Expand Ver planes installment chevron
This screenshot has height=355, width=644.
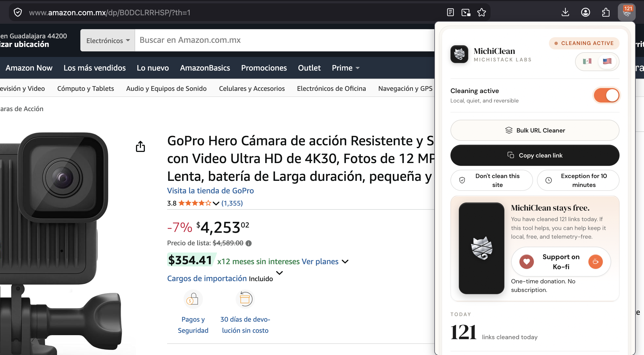[345, 262]
